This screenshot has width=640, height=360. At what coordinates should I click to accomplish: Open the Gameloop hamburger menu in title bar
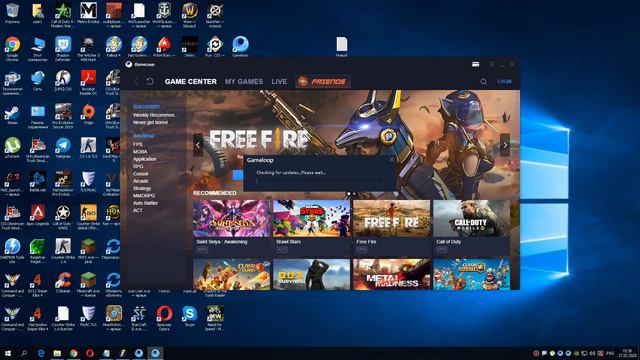492,64
